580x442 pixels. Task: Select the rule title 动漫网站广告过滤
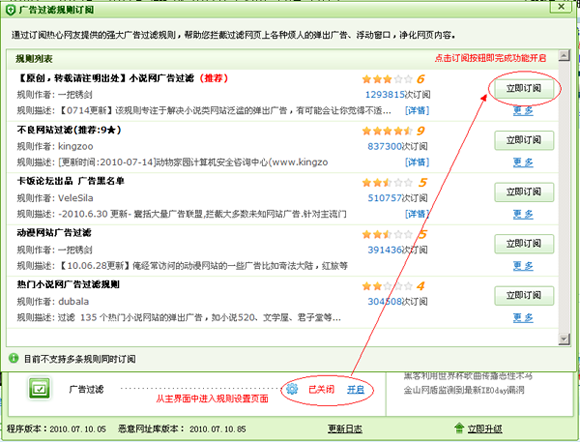click(54, 233)
